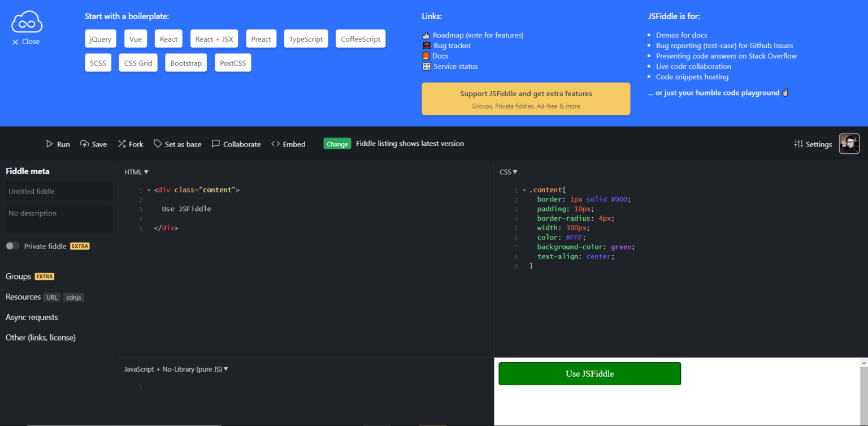This screenshot has width=868, height=426.
Task: Check Service status via its icon
Action: [x=426, y=66]
